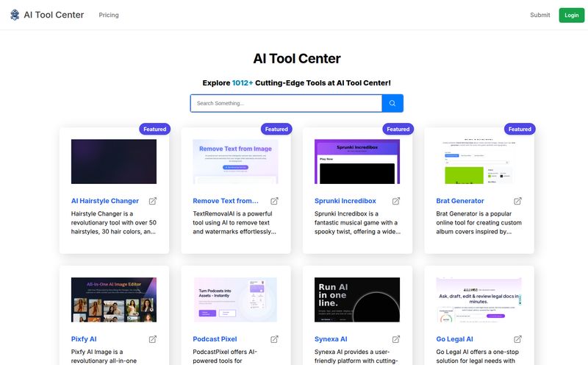Open the Remove Text from... title link

click(226, 201)
